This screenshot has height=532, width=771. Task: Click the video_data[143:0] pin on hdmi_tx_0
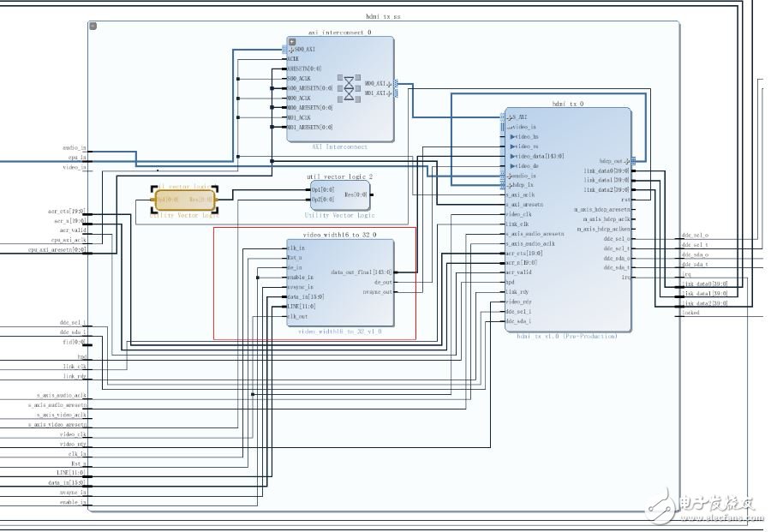pyautogui.click(x=540, y=156)
